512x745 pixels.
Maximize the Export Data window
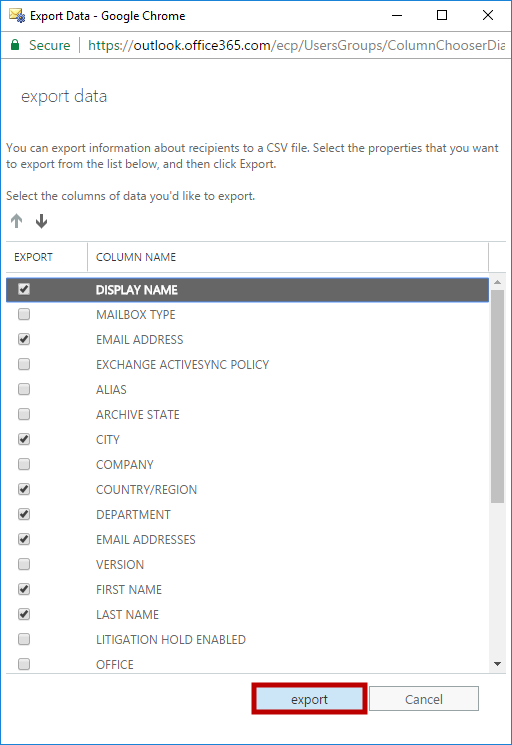click(442, 15)
